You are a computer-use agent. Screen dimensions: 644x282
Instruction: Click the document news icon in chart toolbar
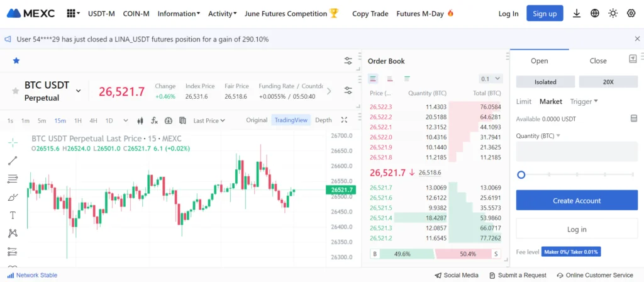tap(182, 120)
